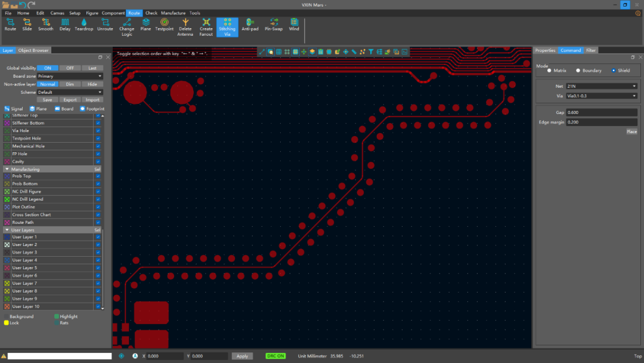Switch to the Filter tab
644x363 pixels.
(x=590, y=51)
